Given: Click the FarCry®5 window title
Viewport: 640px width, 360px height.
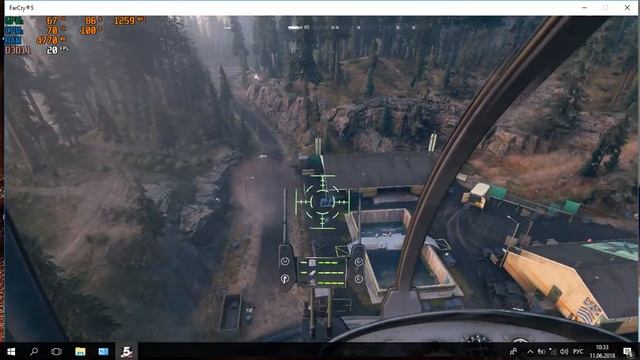Looking at the screenshot, I should pos(21,8).
